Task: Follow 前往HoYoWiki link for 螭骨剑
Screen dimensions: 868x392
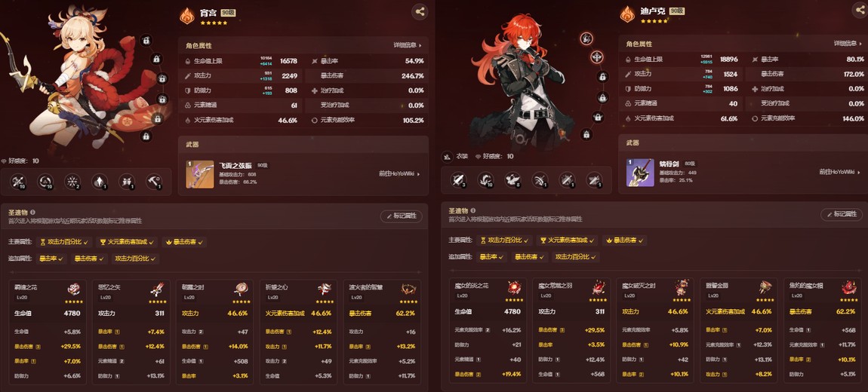Action: pos(840,172)
